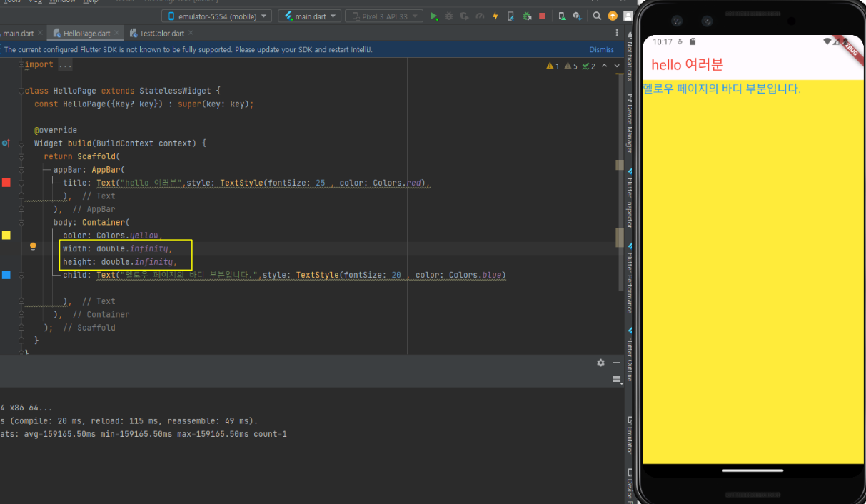Open the Device Manager toolbar icon
This screenshot has height=504, width=866.
pyautogui.click(x=562, y=16)
